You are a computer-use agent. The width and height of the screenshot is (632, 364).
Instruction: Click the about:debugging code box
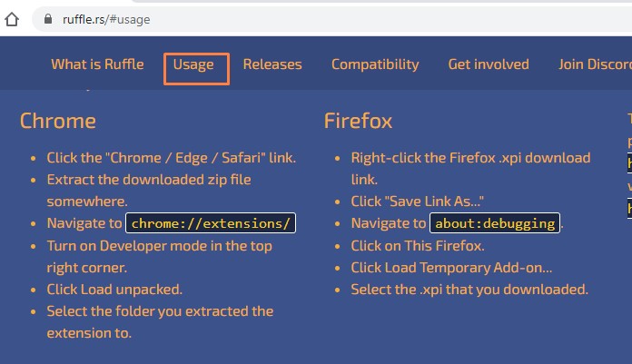point(495,223)
